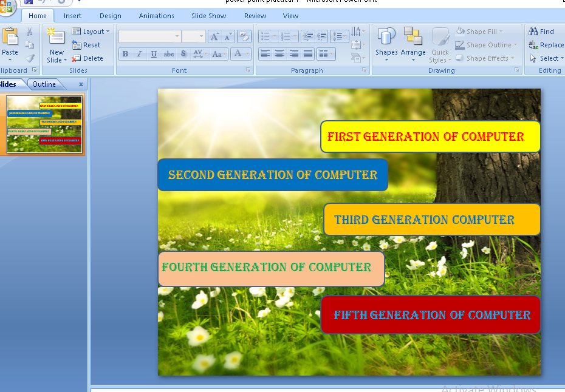Select the slide thumbnail in Slides pane
This screenshot has height=392, width=565.
click(44, 124)
